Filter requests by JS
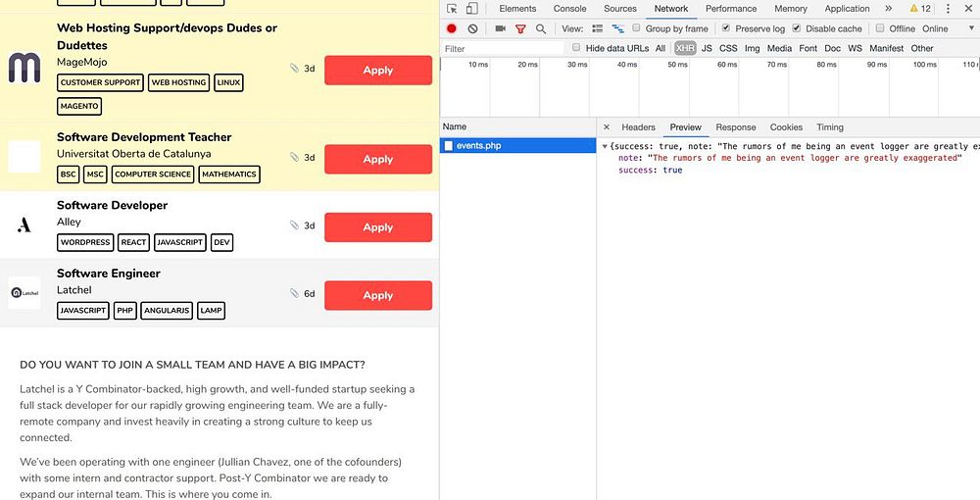Image resolution: width=980 pixels, height=500 pixels. click(707, 48)
